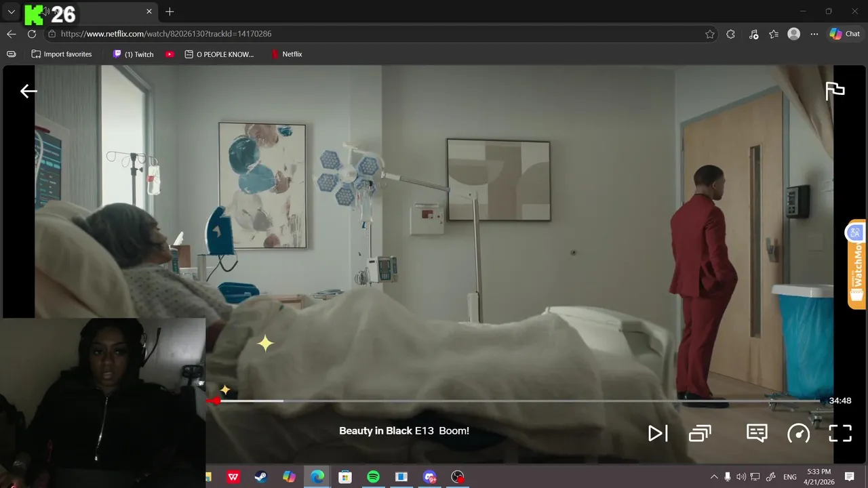Open browser extensions puzzle icon
The width and height of the screenshot is (868, 488).
[x=730, y=34]
